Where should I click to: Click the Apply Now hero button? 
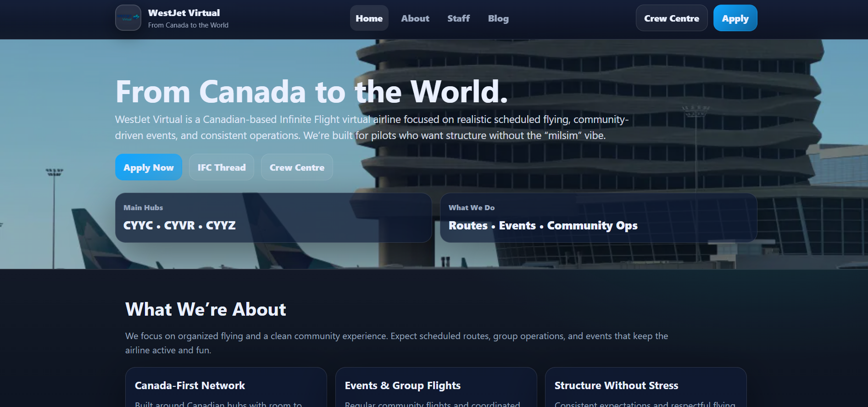pyautogui.click(x=149, y=167)
